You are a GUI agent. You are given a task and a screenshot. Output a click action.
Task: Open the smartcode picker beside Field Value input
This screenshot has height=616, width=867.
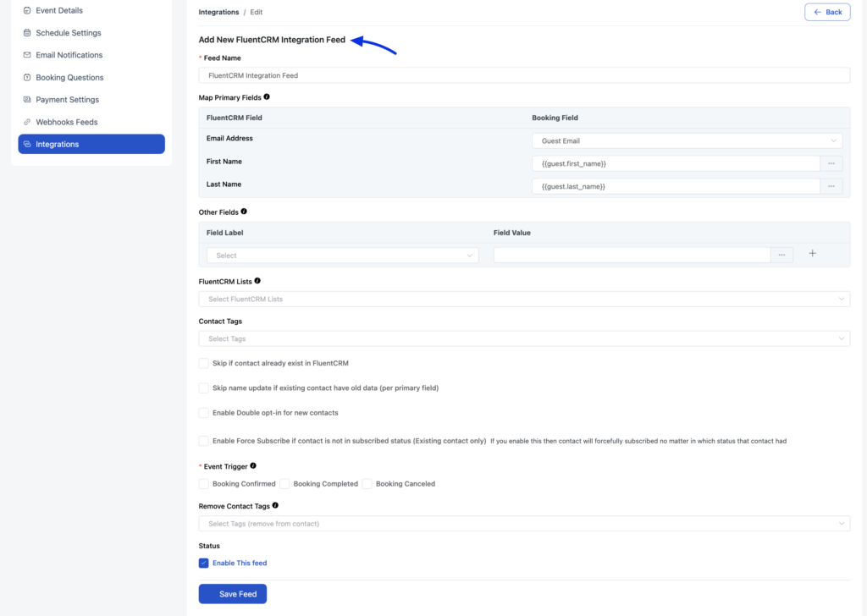click(781, 254)
